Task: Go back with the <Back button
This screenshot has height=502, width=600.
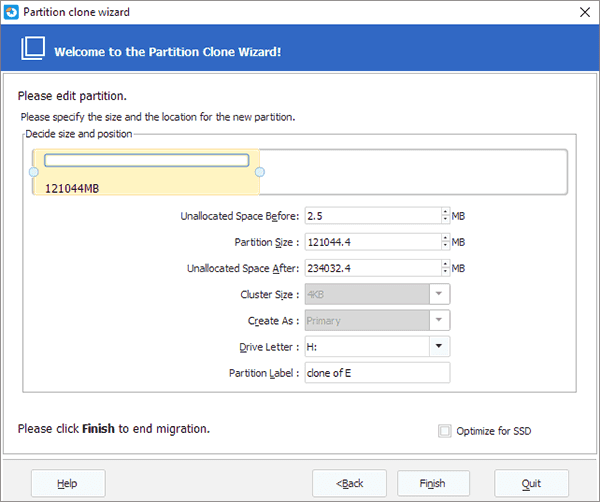Action: click(349, 483)
